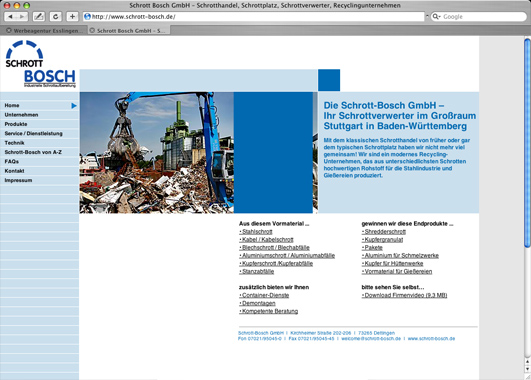Click the globe site icon in address bar

point(87,16)
